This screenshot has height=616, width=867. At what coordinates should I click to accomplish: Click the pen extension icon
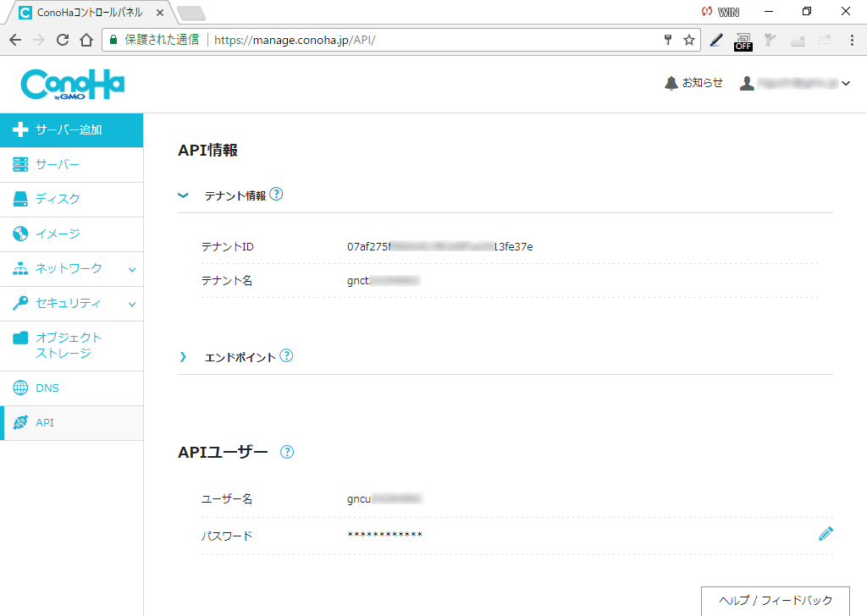tap(716, 40)
